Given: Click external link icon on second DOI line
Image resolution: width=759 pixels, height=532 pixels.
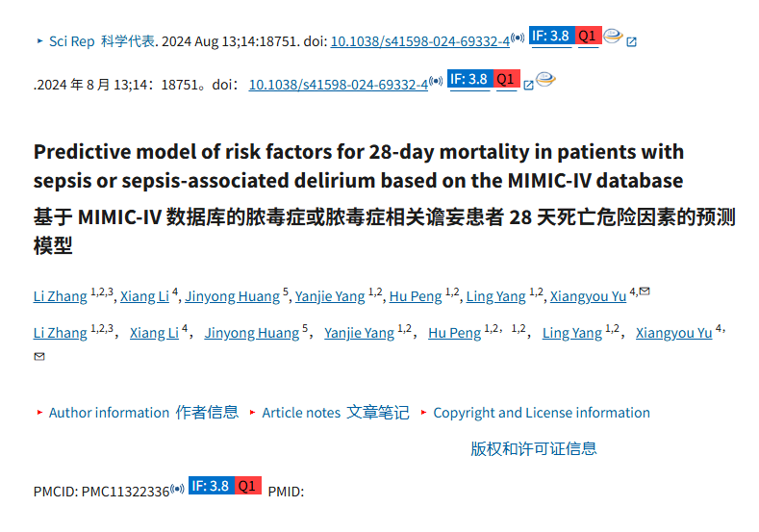Looking at the screenshot, I should tap(528, 86).
